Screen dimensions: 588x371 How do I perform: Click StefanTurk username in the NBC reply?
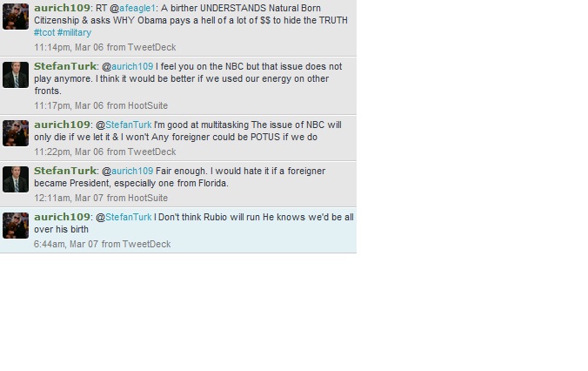[65, 66]
